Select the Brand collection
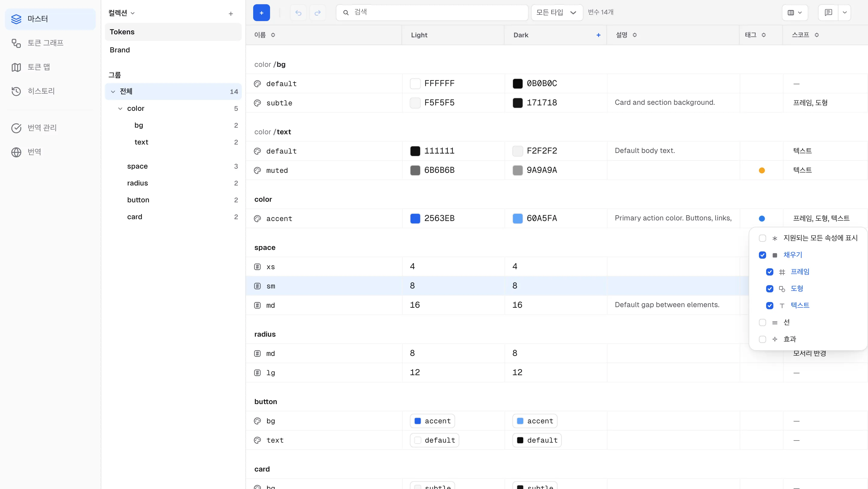This screenshot has height=489, width=868. point(173,50)
